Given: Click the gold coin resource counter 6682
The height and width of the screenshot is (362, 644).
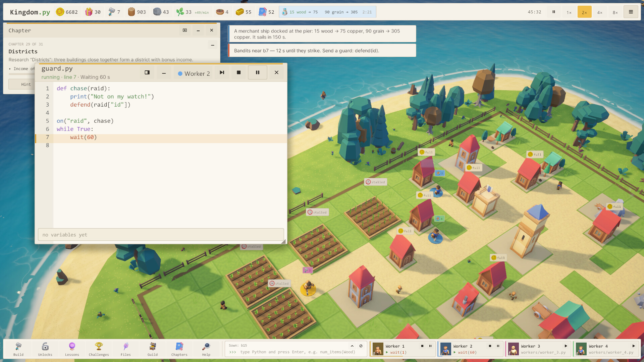Looking at the screenshot, I should click(x=67, y=12).
